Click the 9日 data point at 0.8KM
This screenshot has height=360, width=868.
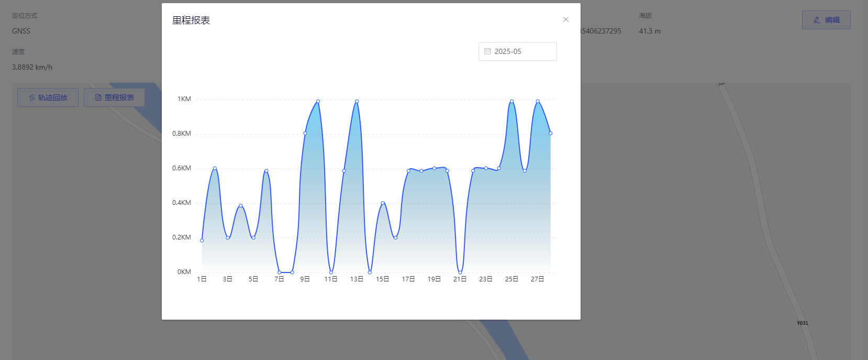coord(305,133)
